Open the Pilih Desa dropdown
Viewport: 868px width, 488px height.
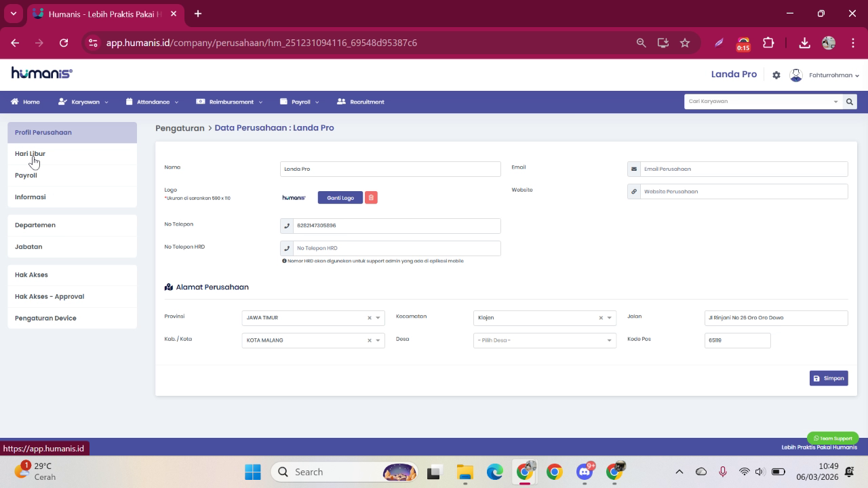545,340
